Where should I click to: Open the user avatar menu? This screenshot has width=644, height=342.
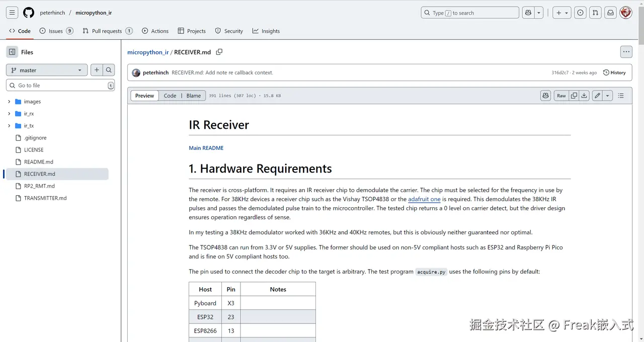point(626,13)
